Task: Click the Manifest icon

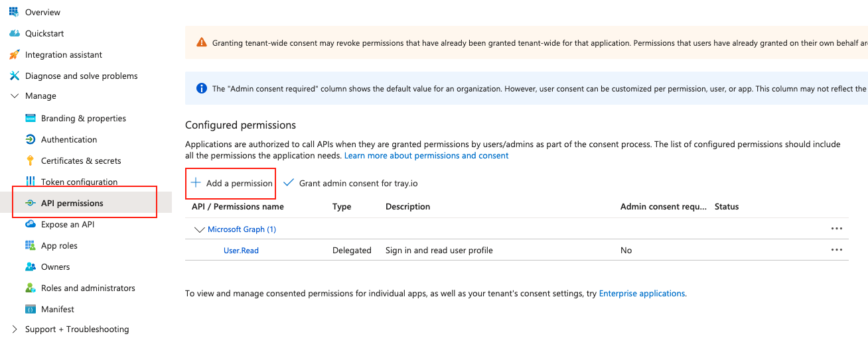Action: coord(30,309)
